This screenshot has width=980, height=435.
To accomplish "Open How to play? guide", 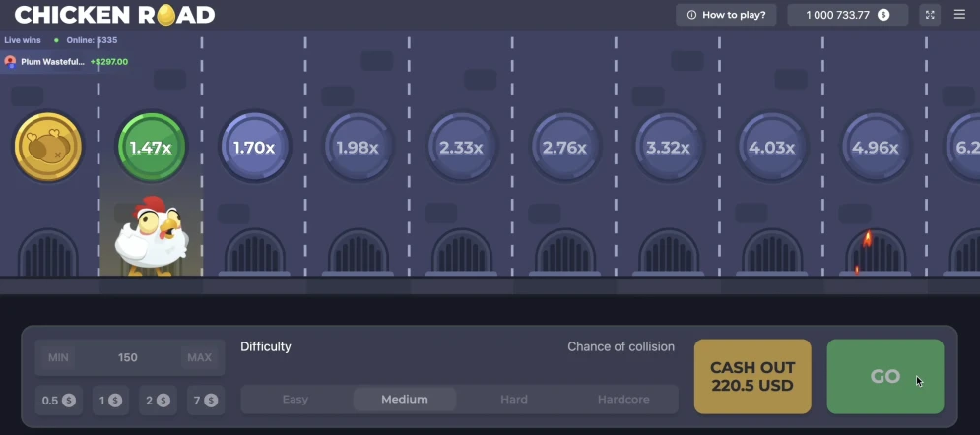I will (x=727, y=15).
